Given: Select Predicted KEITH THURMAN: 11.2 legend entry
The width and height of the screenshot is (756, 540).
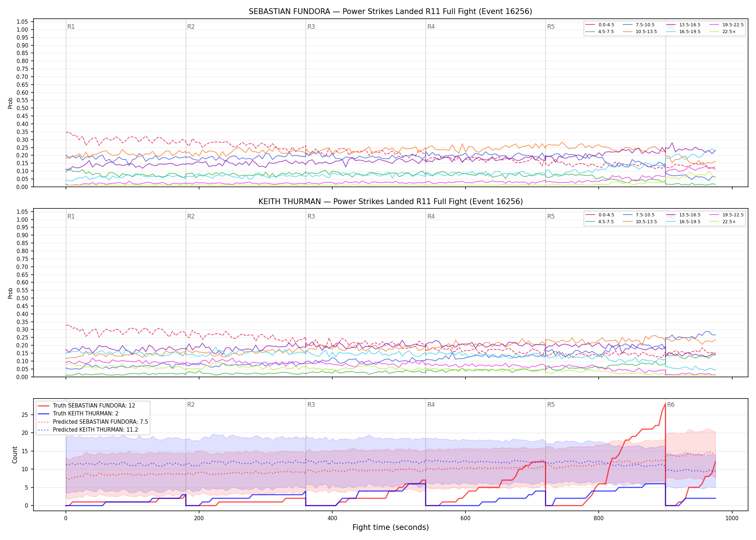Looking at the screenshot, I should pos(88,429).
